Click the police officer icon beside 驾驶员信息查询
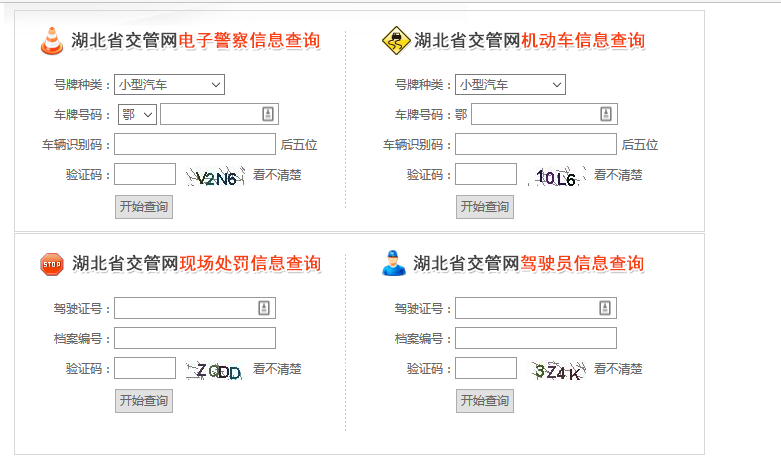Viewport: 781px width, 474px height. point(394,264)
